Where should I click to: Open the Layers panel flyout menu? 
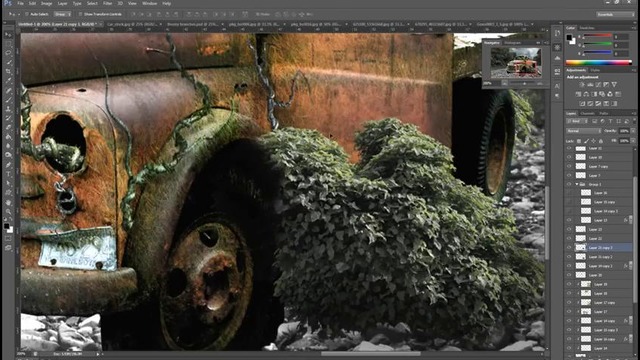[x=633, y=113]
